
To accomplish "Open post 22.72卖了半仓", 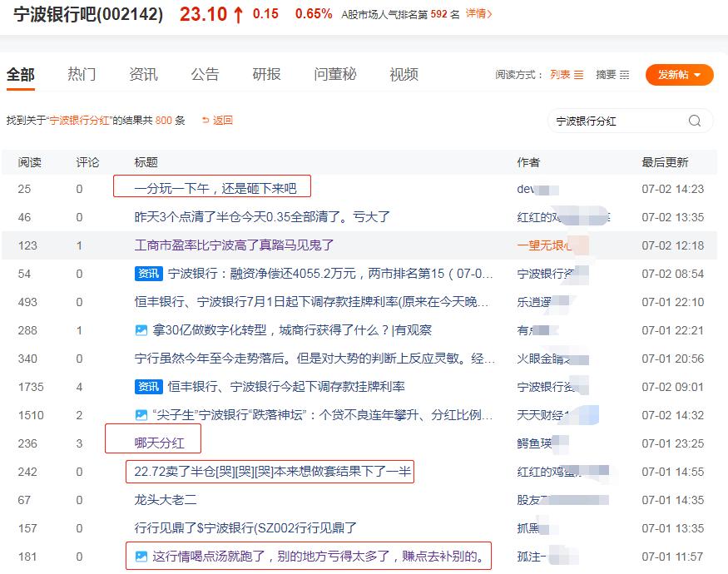I will click(x=273, y=472).
